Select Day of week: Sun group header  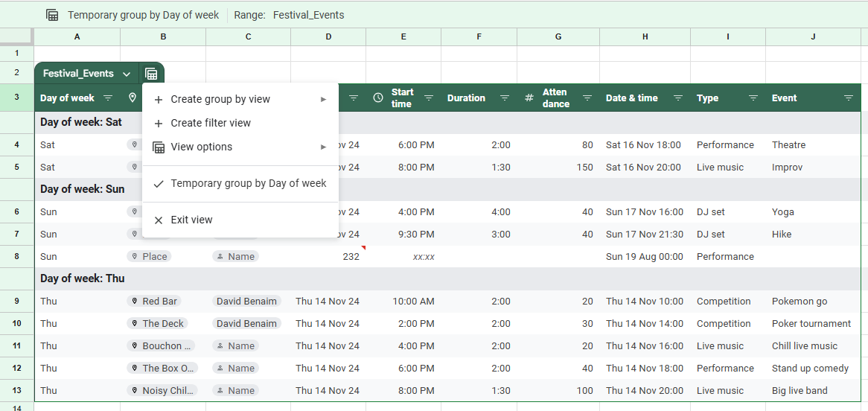click(x=447, y=189)
